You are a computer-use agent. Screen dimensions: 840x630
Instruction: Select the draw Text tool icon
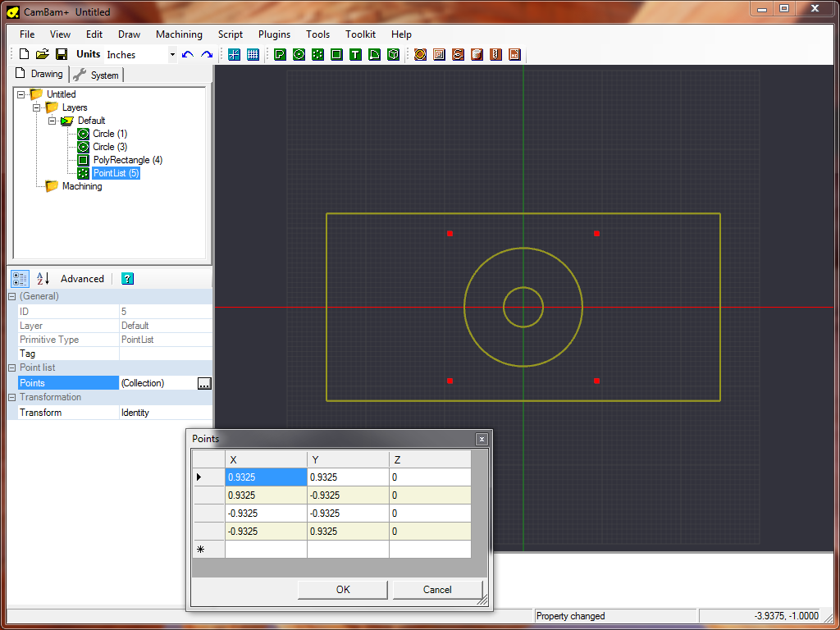[355, 54]
